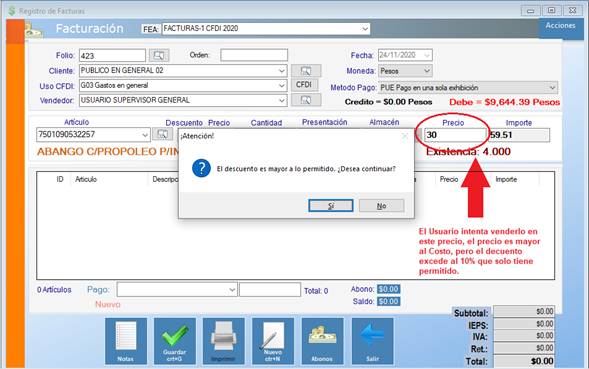Viewport: 589px width, 369px height.
Task: Click the Imprimir printer icon
Action: click(x=224, y=341)
